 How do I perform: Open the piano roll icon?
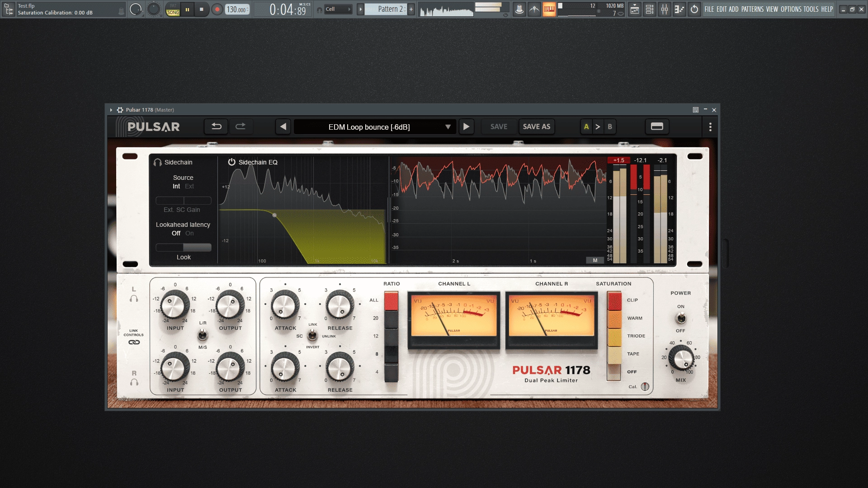[x=679, y=9]
